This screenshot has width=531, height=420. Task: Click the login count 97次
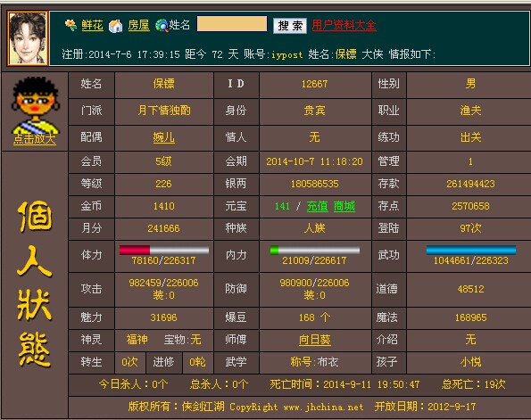pos(470,228)
